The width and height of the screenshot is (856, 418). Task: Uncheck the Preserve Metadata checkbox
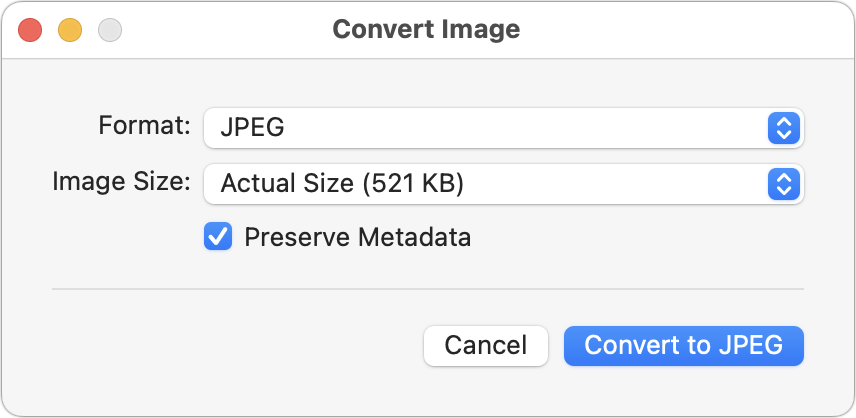(217, 237)
